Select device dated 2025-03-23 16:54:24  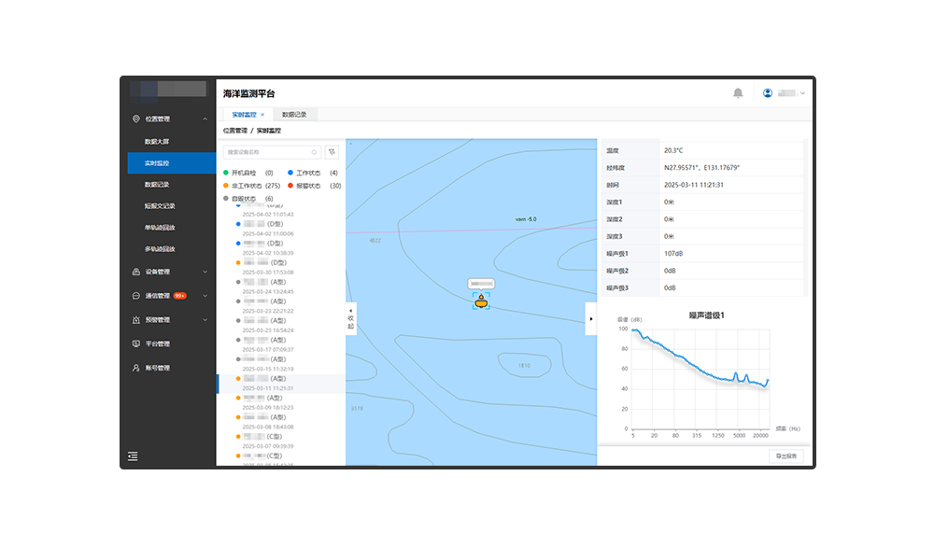(x=280, y=325)
